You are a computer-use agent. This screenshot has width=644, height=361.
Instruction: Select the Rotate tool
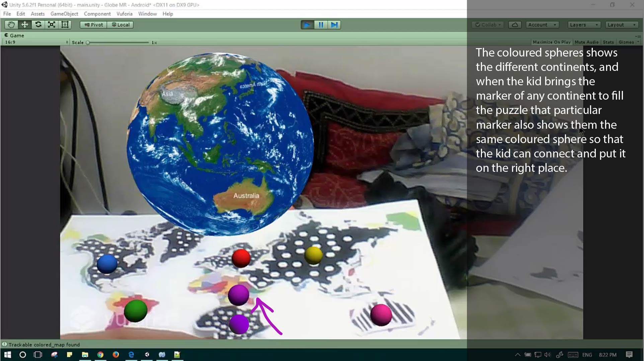coord(38,24)
